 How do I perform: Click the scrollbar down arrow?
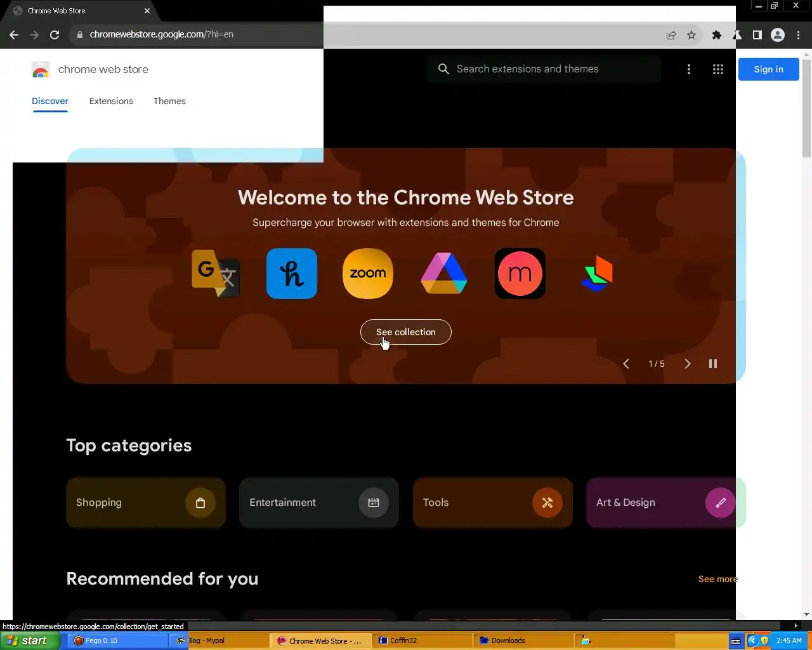(x=806, y=614)
